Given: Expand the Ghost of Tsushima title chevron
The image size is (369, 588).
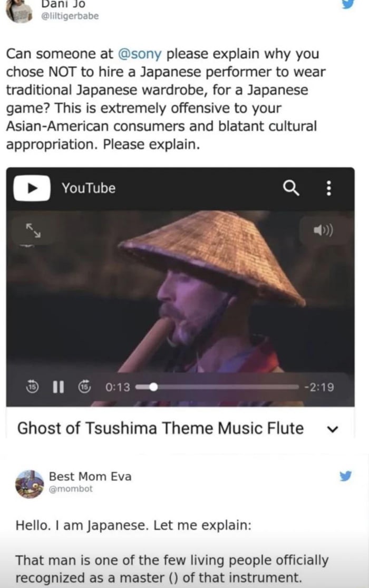Looking at the screenshot, I should coord(332,429).
